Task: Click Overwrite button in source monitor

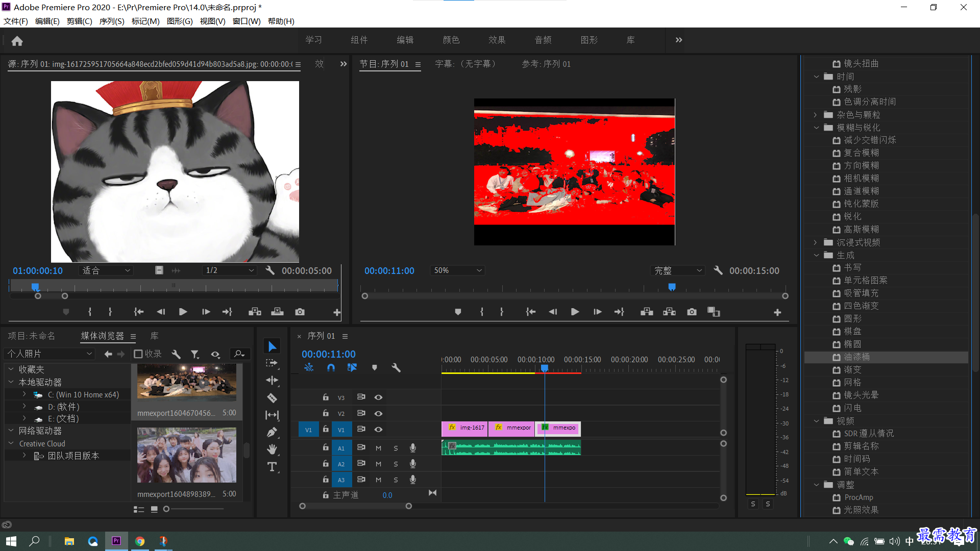Action: [277, 312]
